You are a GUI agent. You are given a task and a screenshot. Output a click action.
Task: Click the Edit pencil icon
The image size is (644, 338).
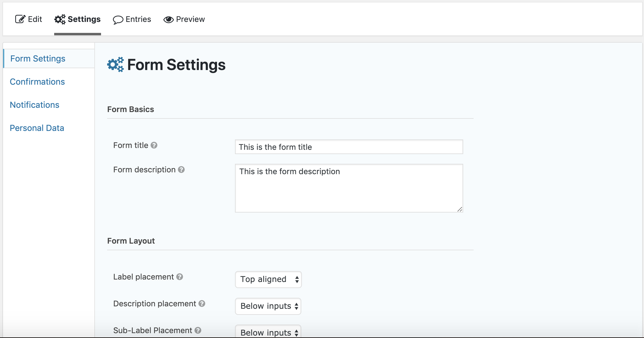point(19,19)
